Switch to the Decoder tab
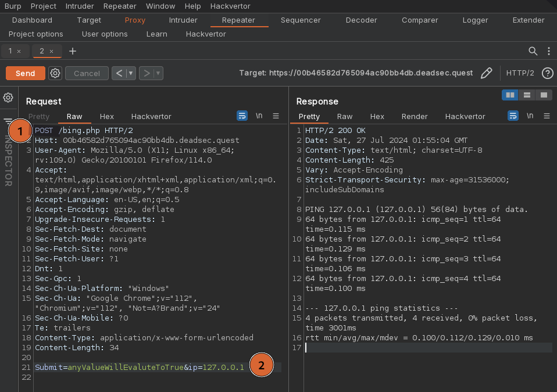This screenshot has height=392, width=557. click(361, 20)
